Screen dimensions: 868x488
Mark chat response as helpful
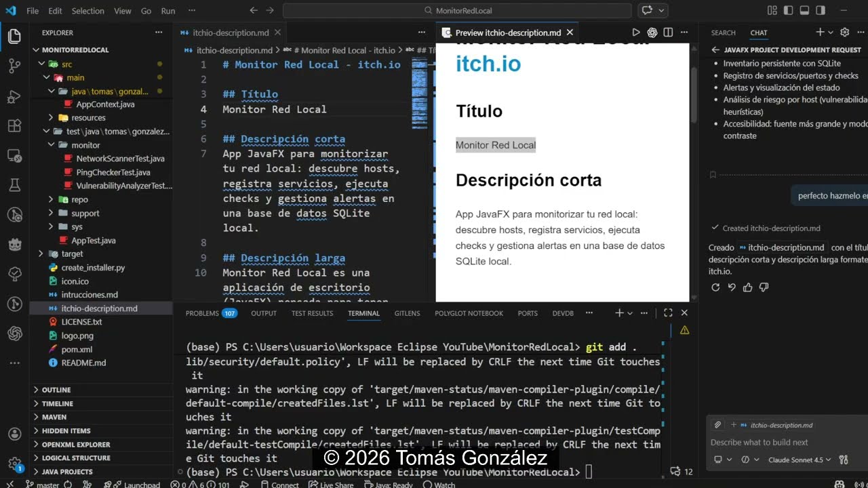coord(748,287)
